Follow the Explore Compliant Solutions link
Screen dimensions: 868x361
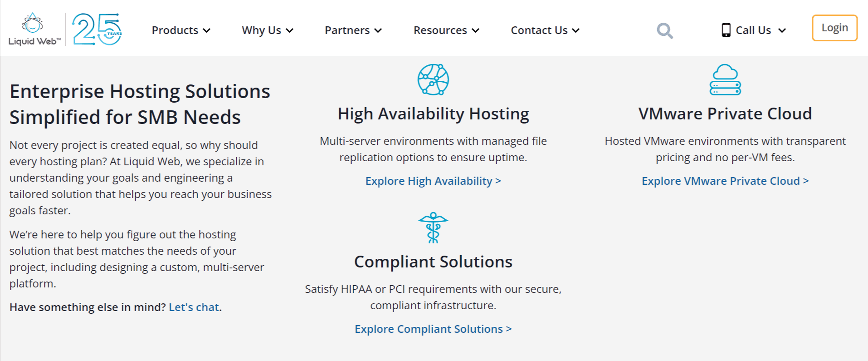[433, 329]
